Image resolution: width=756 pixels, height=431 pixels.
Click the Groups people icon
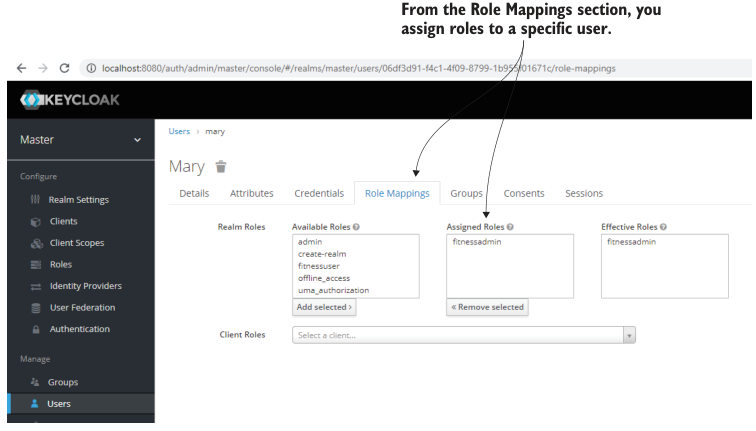pos(35,382)
